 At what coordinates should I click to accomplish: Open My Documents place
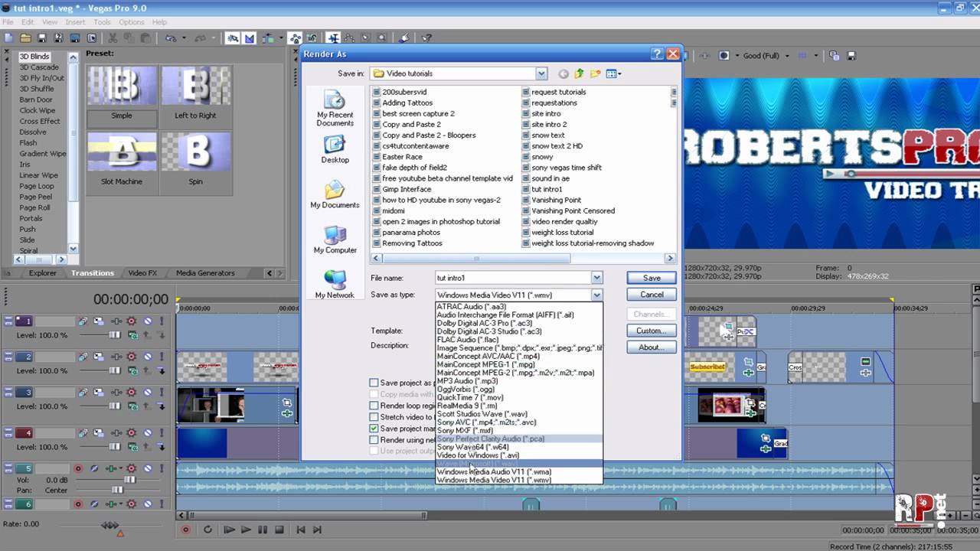pos(335,194)
